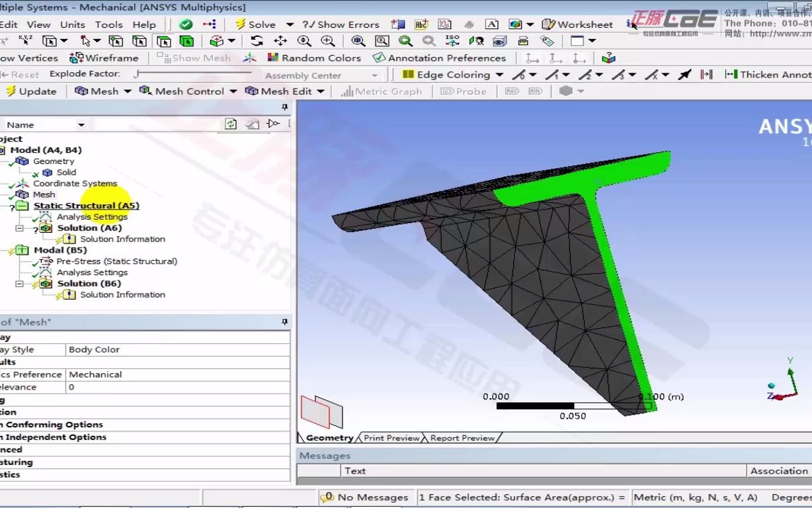Image resolution: width=812 pixels, height=508 pixels.
Task: Toggle Thicken Annotations option
Action: click(x=768, y=74)
